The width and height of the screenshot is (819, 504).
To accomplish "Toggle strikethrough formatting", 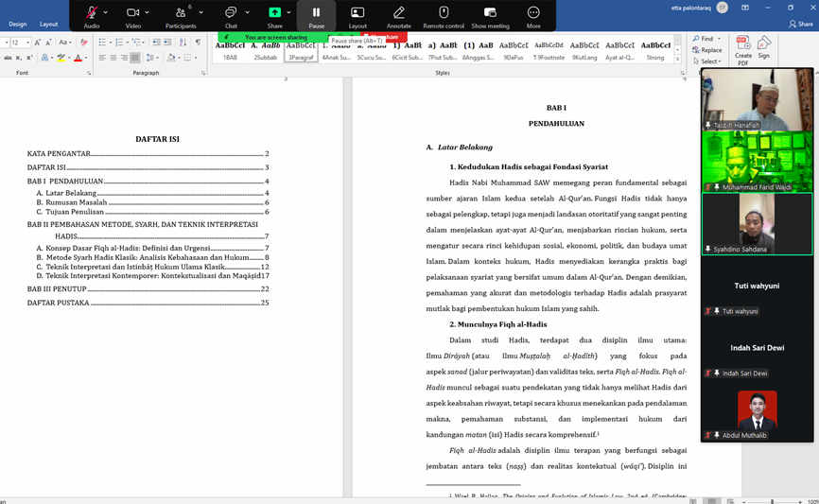I will (8, 58).
